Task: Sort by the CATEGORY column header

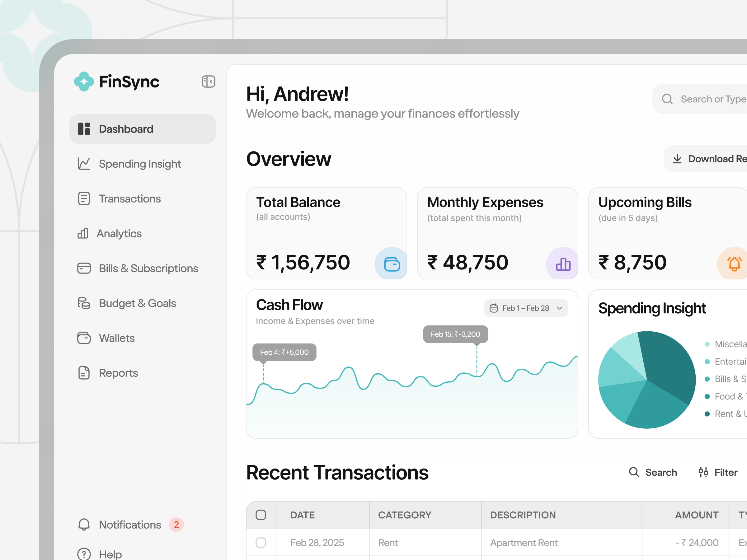Action: click(405, 515)
